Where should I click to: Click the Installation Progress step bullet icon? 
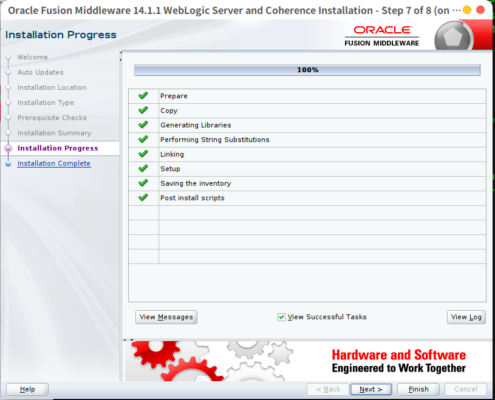click(8, 148)
